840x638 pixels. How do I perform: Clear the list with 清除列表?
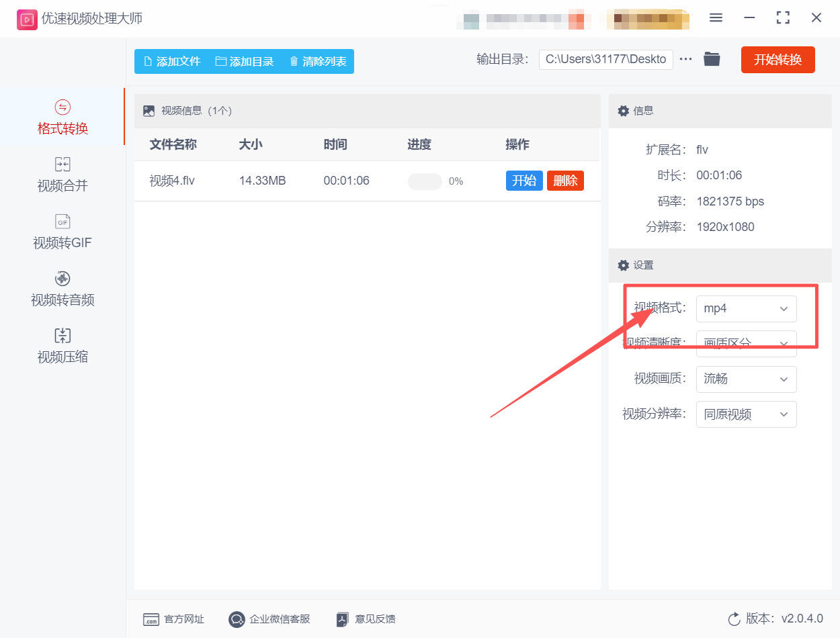(x=317, y=60)
